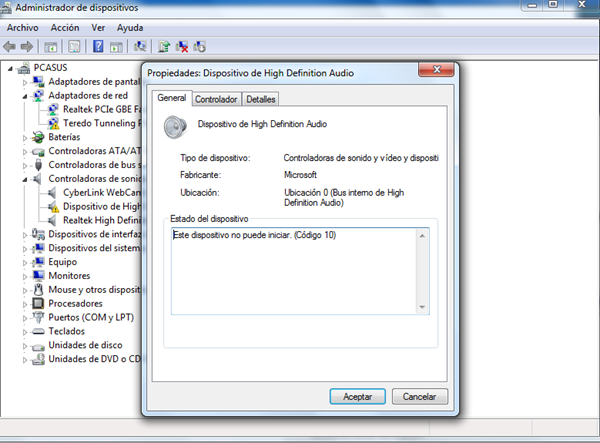Viewport: 600px width, 443px height.
Task: Minimize the Administrador de dispositivos window
Action: click(532, 5)
